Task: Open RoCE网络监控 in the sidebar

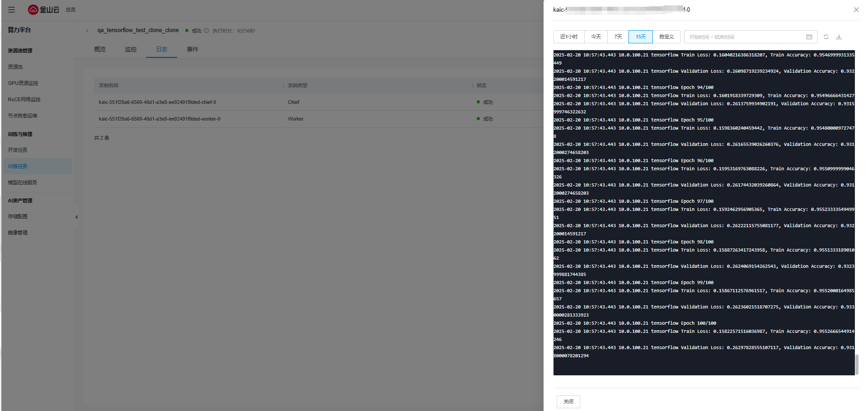Action: (x=24, y=99)
